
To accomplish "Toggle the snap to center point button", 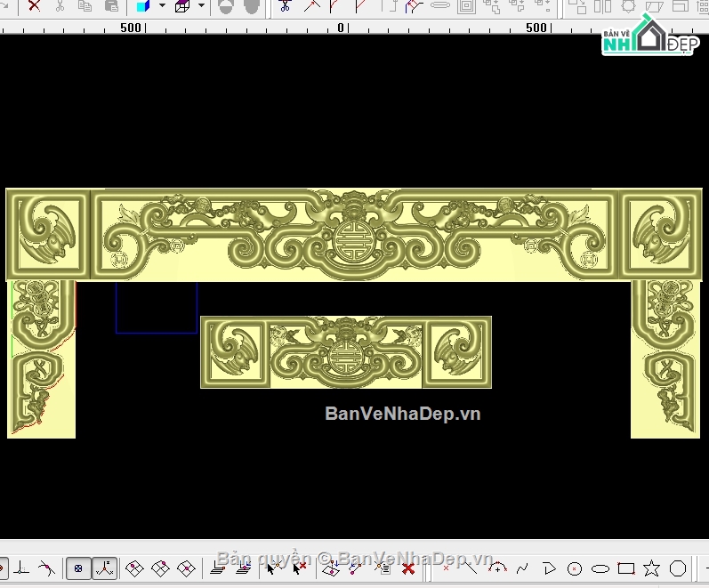I will click(78, 568).
